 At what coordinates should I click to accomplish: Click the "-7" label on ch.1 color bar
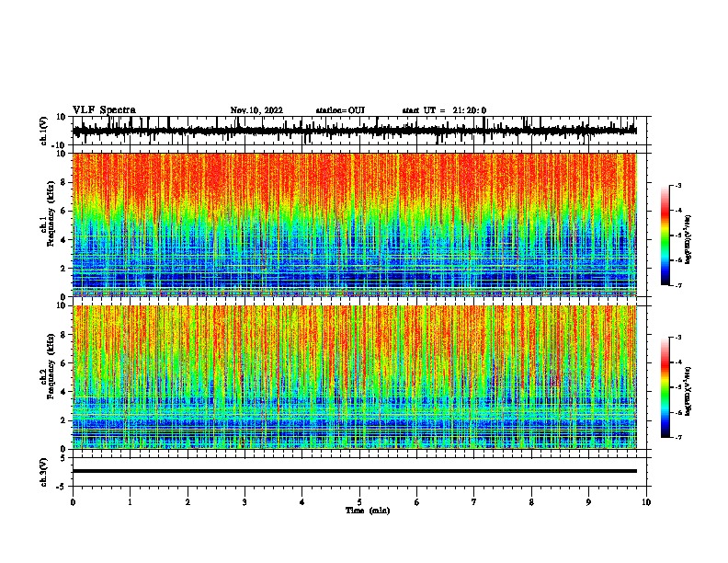pos(678,285)
